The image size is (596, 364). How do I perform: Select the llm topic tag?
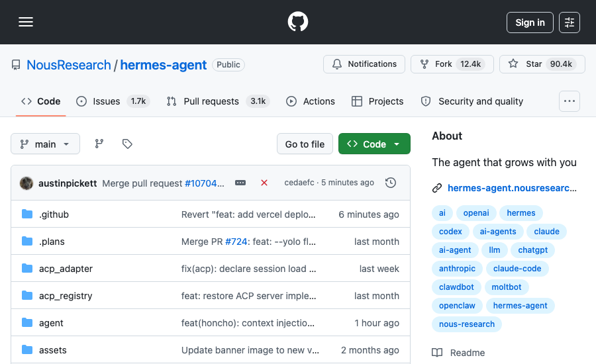click(495, 250)
